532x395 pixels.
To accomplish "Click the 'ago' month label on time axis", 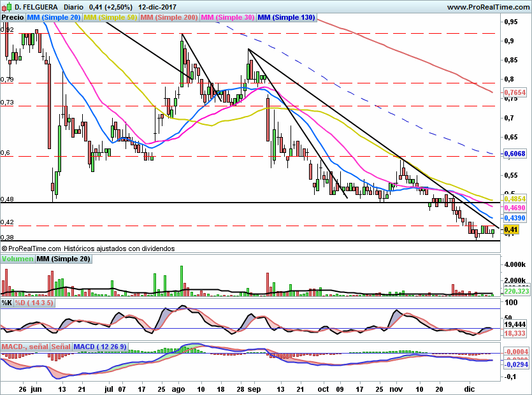I will pyautogui.click(x=178, y=389).
